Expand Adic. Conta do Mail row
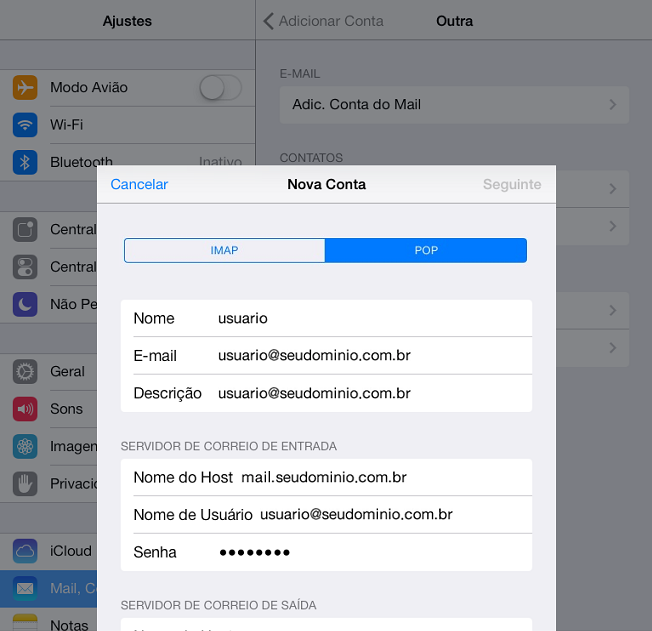The image size is (652, 631). pos(454,105)
